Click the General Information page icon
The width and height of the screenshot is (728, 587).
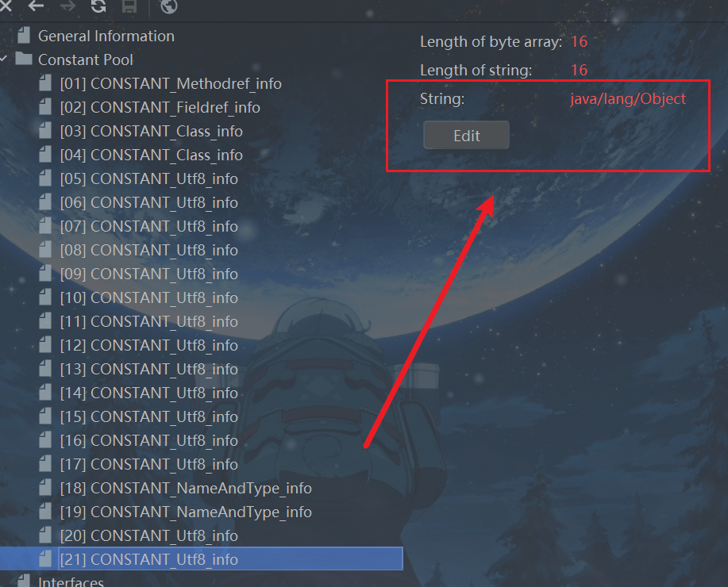point(24,35)
